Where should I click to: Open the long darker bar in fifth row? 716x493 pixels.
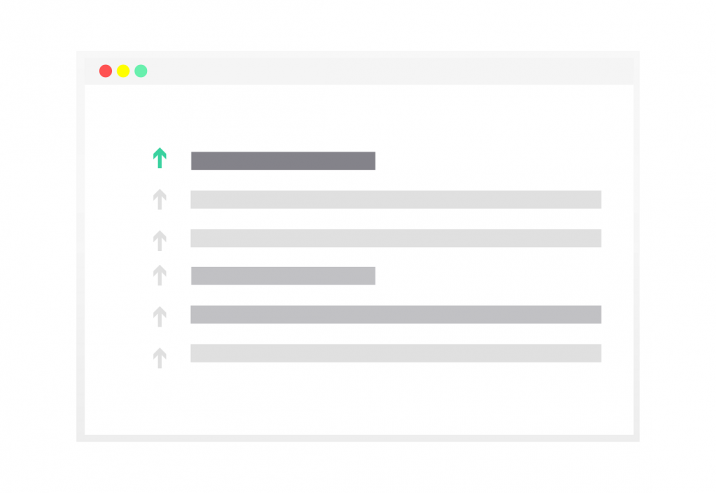click(x=395, y=315)
